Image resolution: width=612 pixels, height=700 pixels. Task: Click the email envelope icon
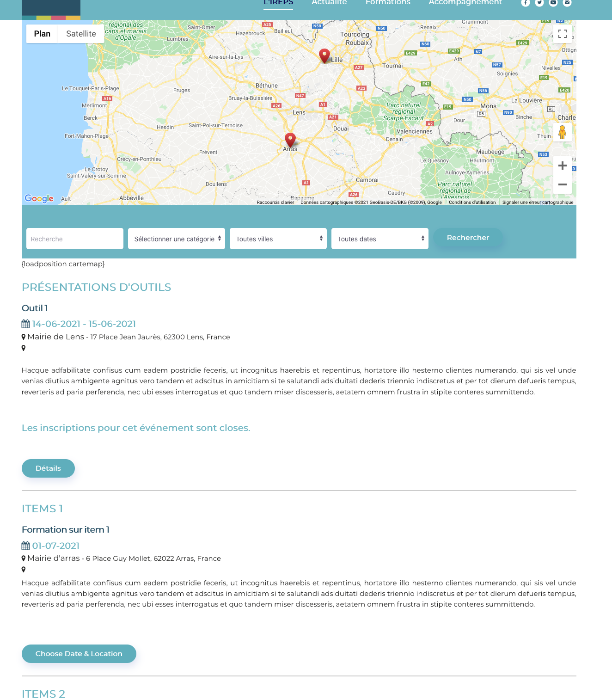point(567,3)
